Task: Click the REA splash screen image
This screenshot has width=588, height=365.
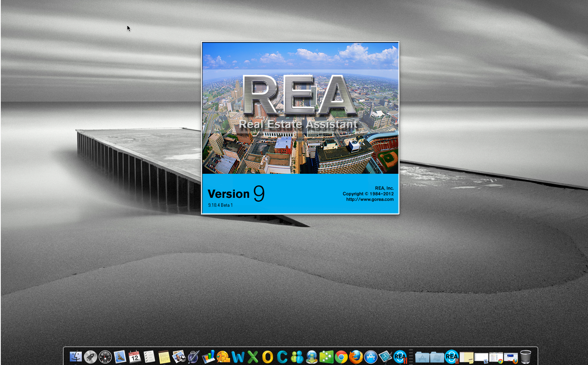Action: 300,116
